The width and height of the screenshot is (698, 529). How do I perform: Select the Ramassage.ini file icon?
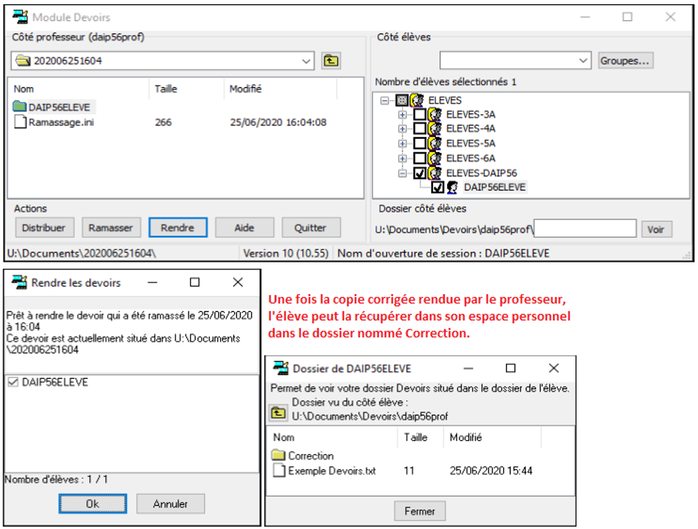(20, 122)
